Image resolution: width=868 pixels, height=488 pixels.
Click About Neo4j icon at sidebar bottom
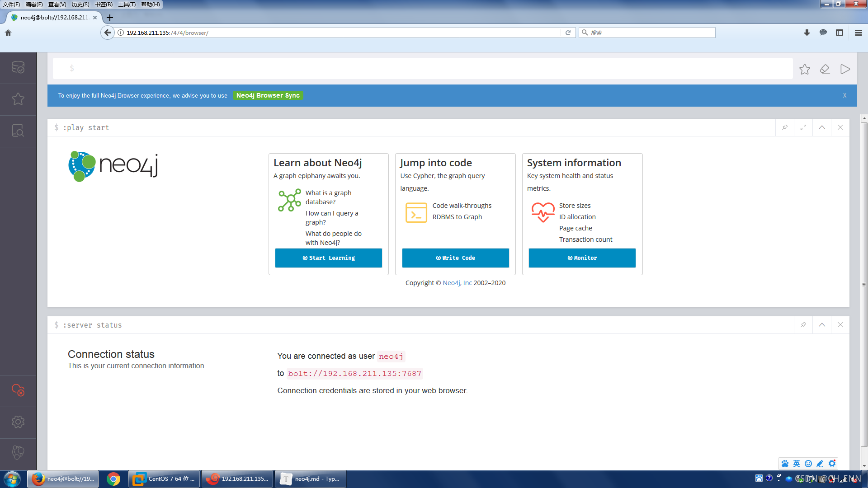(18, 453)
